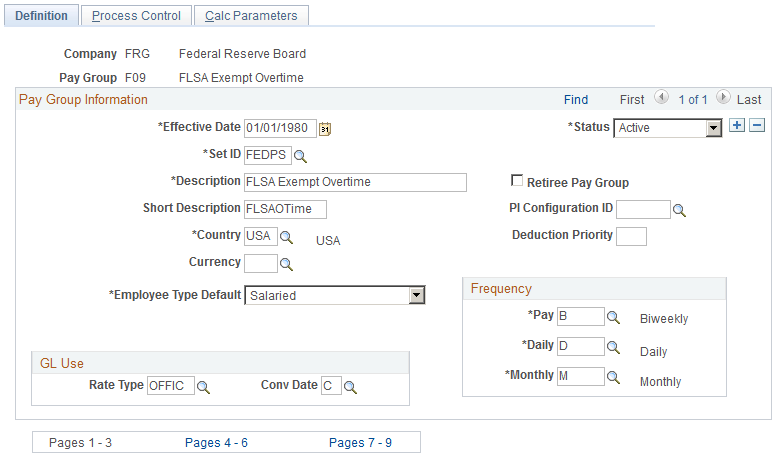Open the Country lookup magnifier
The width and height of the screenshot is (779, 463).
286,237
